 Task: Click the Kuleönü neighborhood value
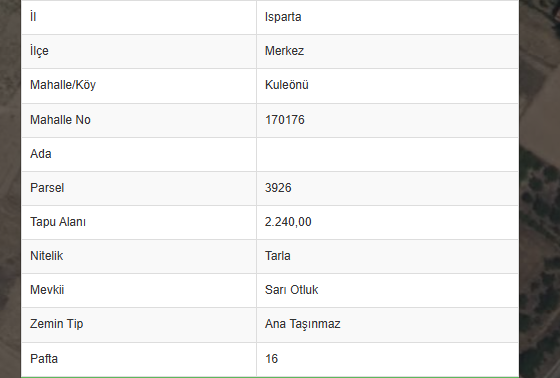tap(286, 85)
